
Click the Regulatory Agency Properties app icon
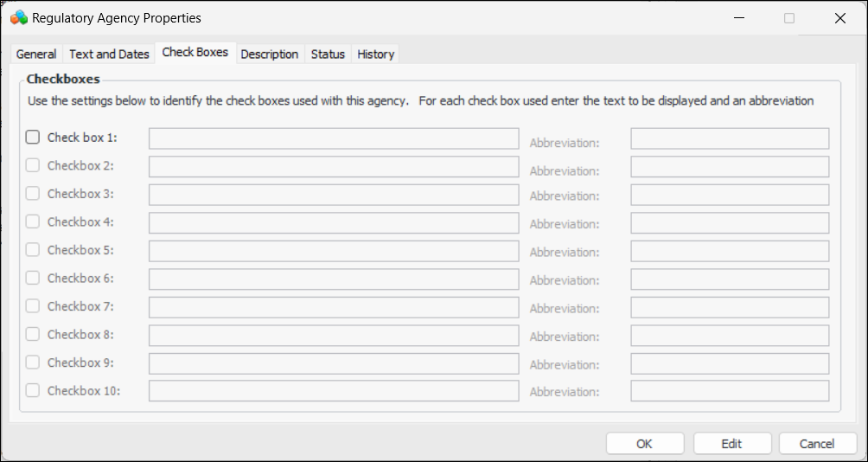(18, 17)
